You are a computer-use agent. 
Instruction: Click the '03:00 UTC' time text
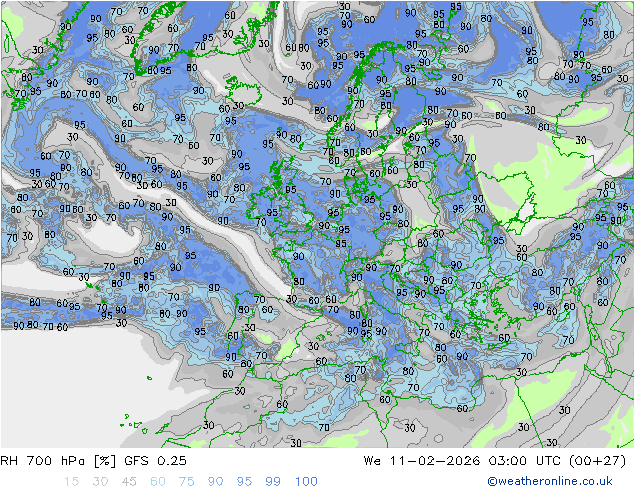524,460
